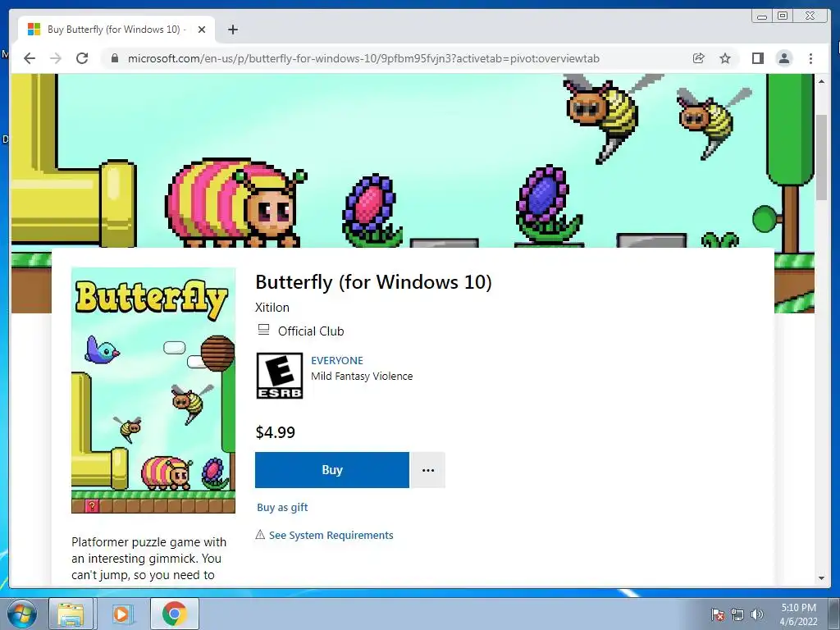Click the warning triangle beside System Requirements
This screenshot has height=630, width=840.
pos(260,535)
